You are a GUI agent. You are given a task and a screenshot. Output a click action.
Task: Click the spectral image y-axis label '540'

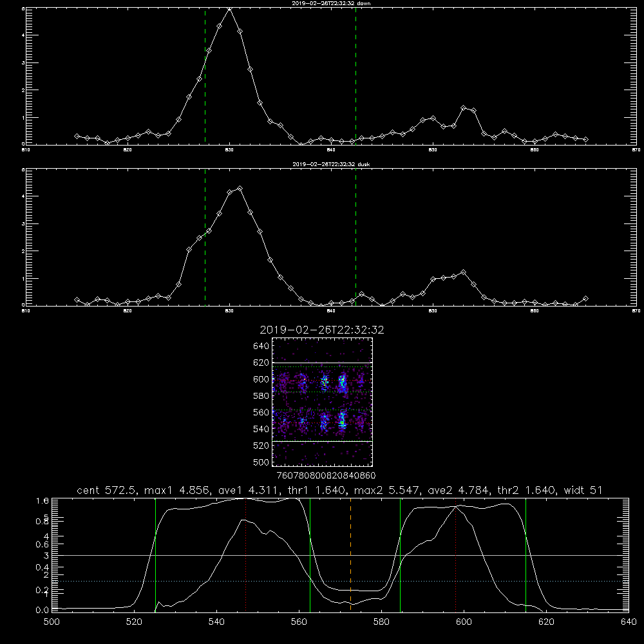coord(261,429)
